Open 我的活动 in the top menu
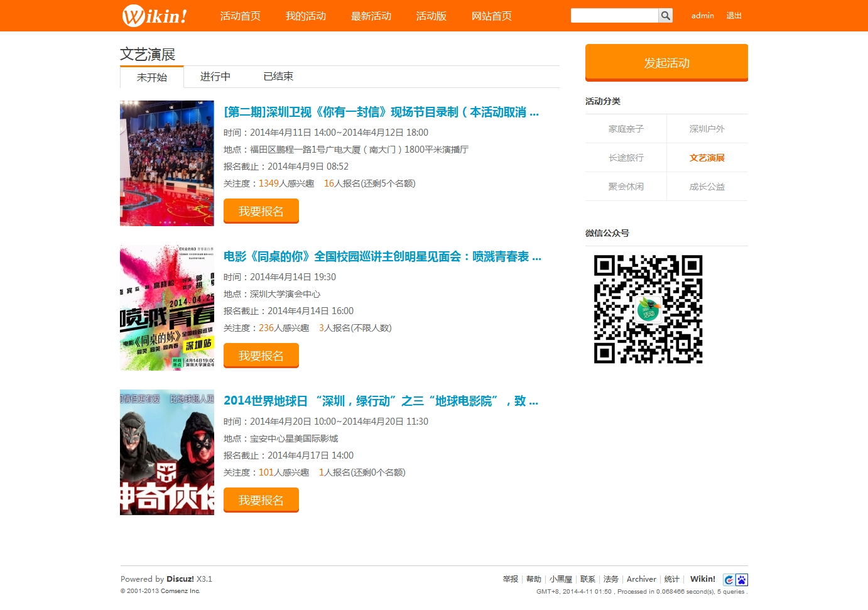 [x=306, y=16]
